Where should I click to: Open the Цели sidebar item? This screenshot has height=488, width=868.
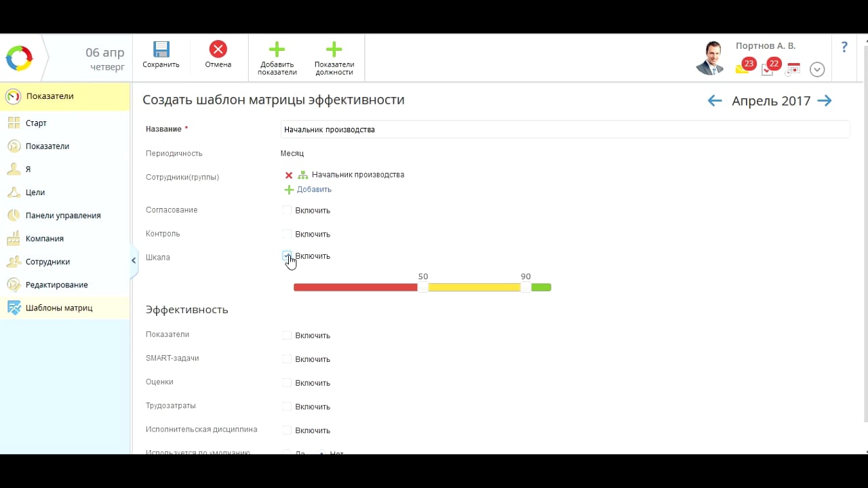pyautogui.click(x=65, y=192)
